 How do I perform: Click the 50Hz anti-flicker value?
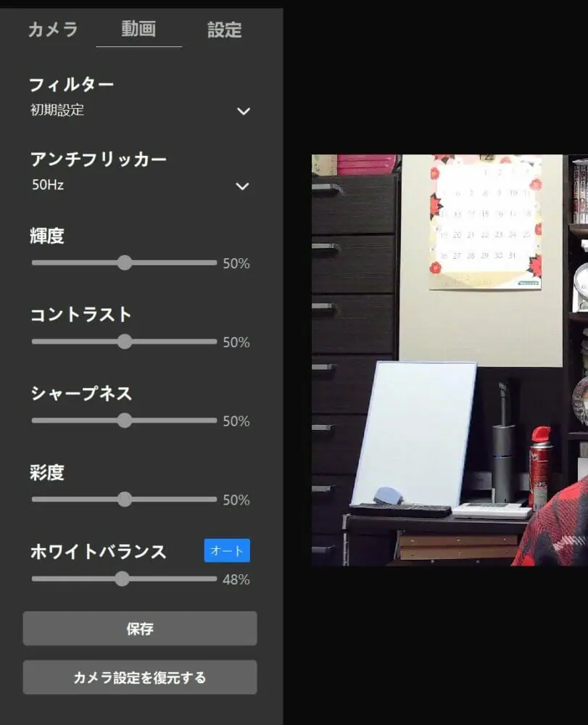click(48, 185)
